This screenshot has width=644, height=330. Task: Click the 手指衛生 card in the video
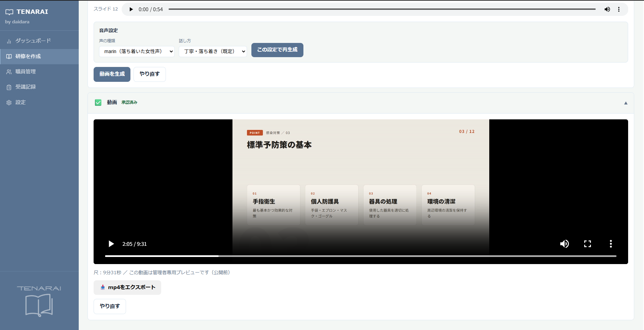(274, 205)
